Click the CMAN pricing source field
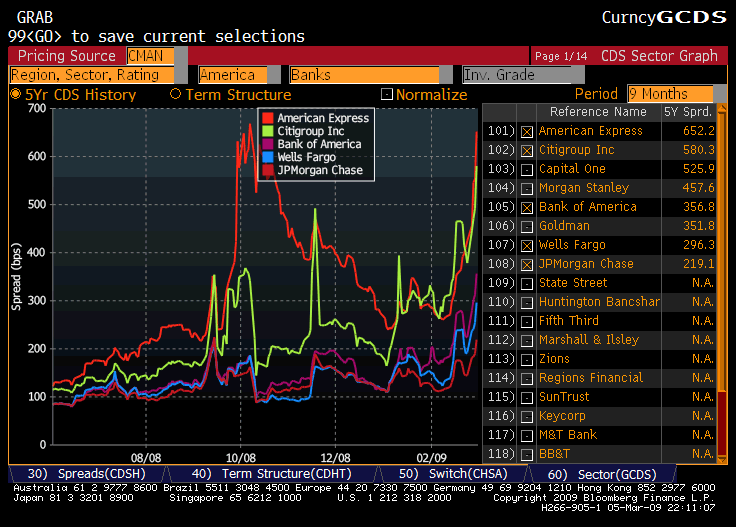 (150, 56)
